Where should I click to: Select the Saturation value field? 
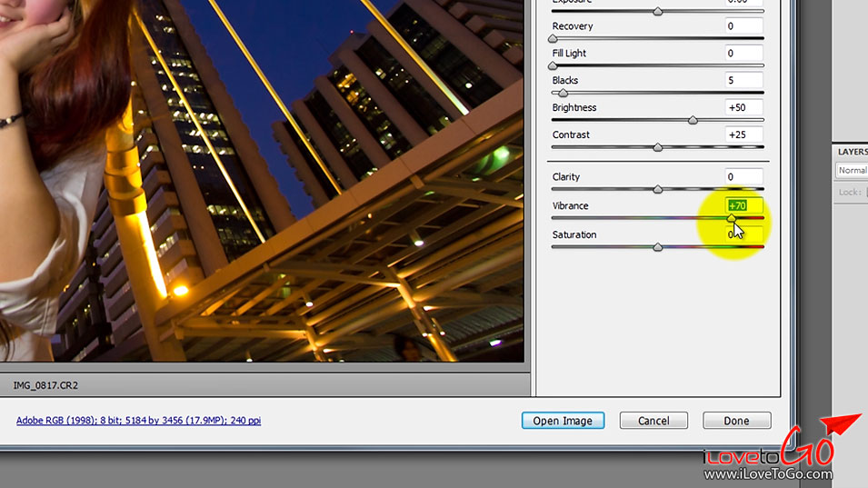tap(743, 234)
